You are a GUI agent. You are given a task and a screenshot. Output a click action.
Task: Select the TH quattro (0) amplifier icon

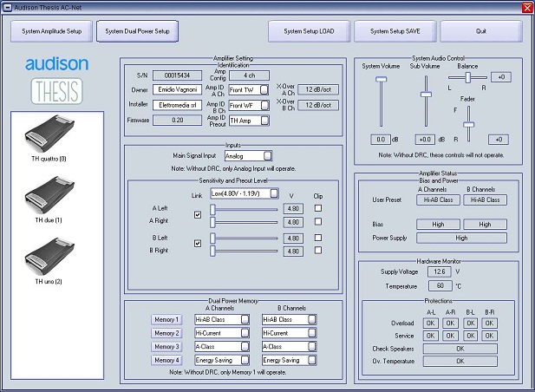point(49,134)
